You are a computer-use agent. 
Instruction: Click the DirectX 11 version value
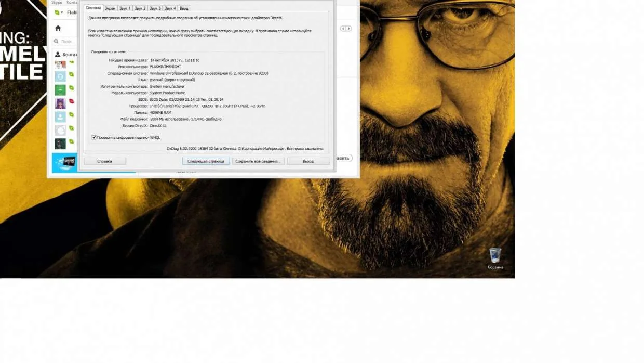158,125
